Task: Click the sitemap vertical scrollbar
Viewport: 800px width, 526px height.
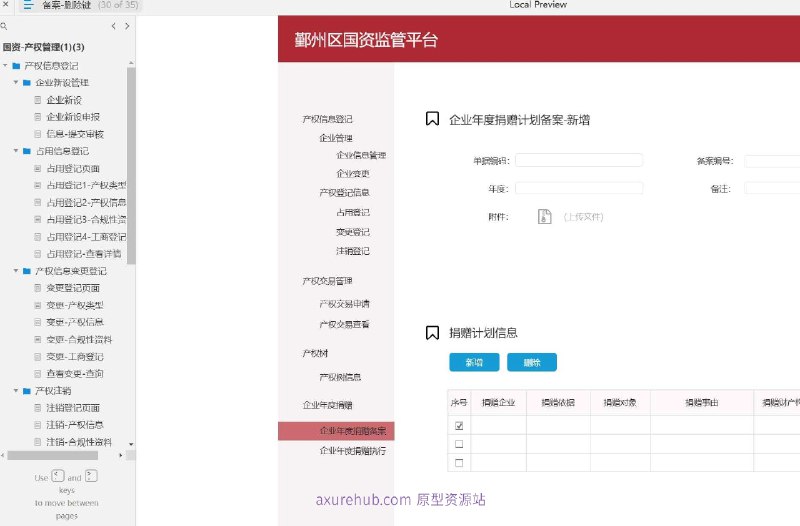Action: (131, 166)
